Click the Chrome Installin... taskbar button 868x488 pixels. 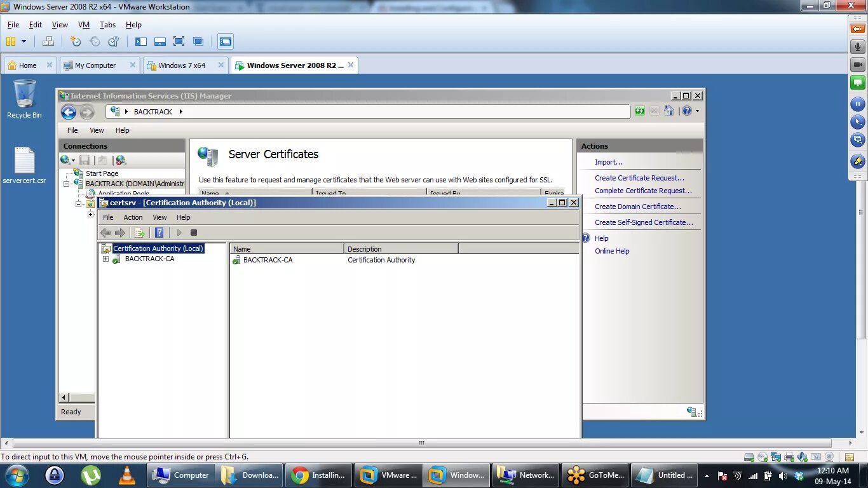coord(318,475)
